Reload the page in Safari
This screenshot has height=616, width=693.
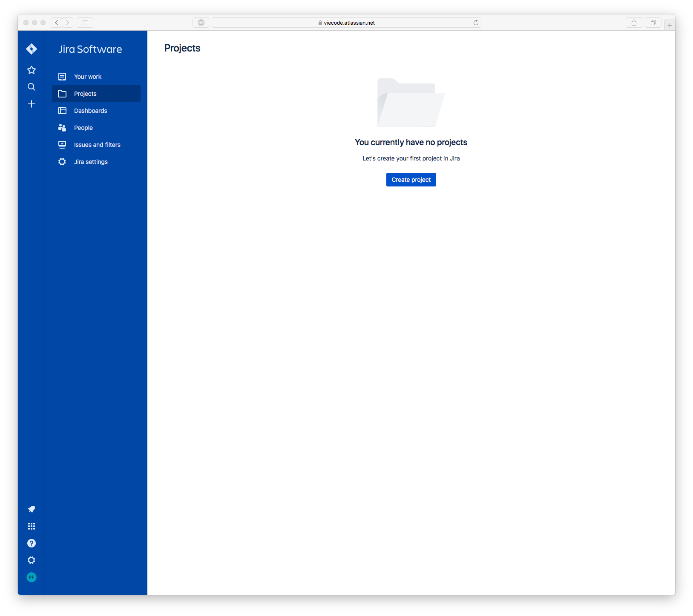point(476,23)
